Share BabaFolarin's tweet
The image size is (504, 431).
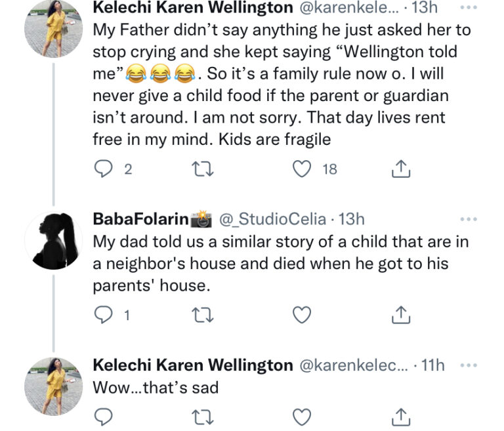click(400, 316)
